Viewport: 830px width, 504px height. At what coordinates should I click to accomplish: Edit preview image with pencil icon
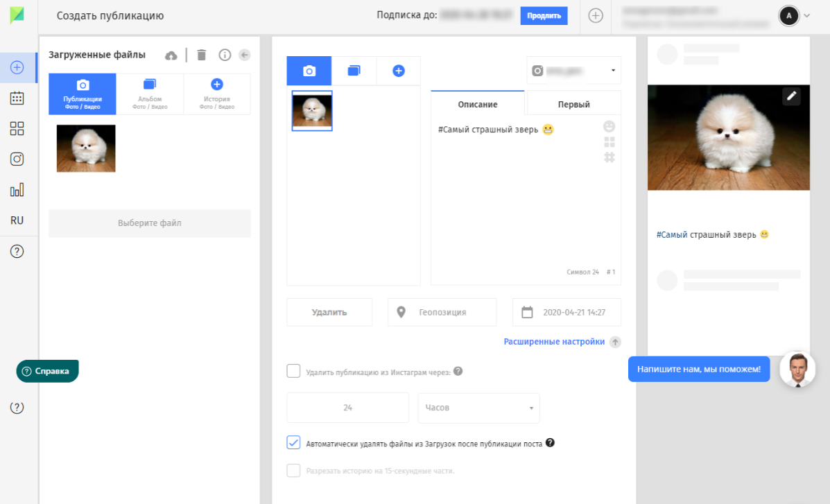pyautogui.click(x=791, y=96)
